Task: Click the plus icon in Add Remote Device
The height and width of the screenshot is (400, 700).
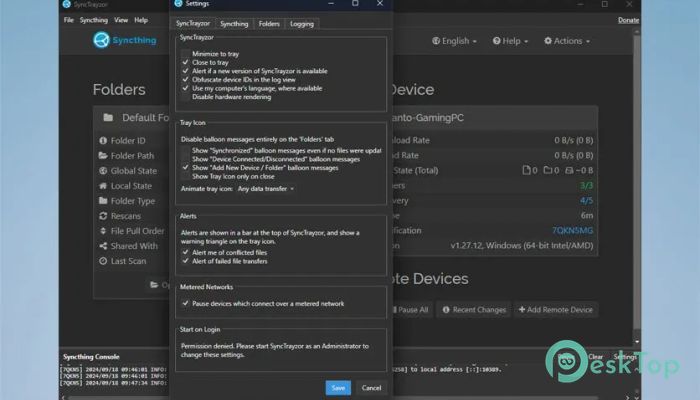Action: pyautogui.click(x=521, y=309)
